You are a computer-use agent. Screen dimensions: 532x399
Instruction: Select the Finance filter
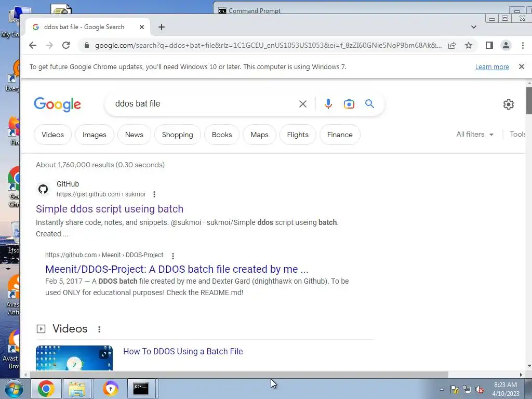(x=340, y=135)
